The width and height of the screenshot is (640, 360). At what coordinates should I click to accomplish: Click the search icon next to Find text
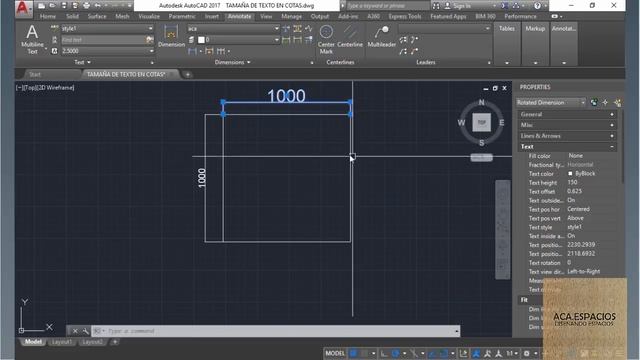pos(149,40)
